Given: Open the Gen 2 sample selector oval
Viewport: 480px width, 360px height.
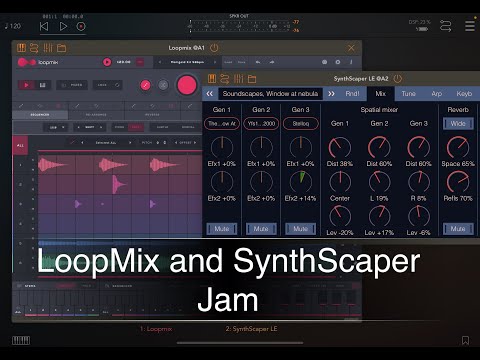Looking at the screenshot, I should pos(261,124).
